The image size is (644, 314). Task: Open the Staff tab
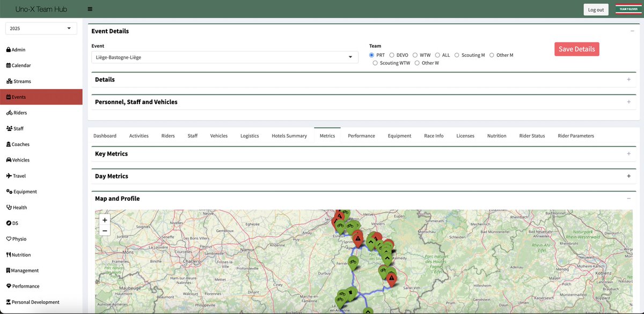[x=193, y=136]
